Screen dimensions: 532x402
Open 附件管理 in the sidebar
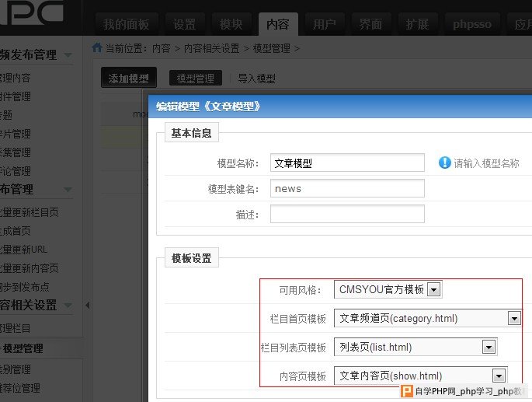pyautogui.click(x=16, y=96)
